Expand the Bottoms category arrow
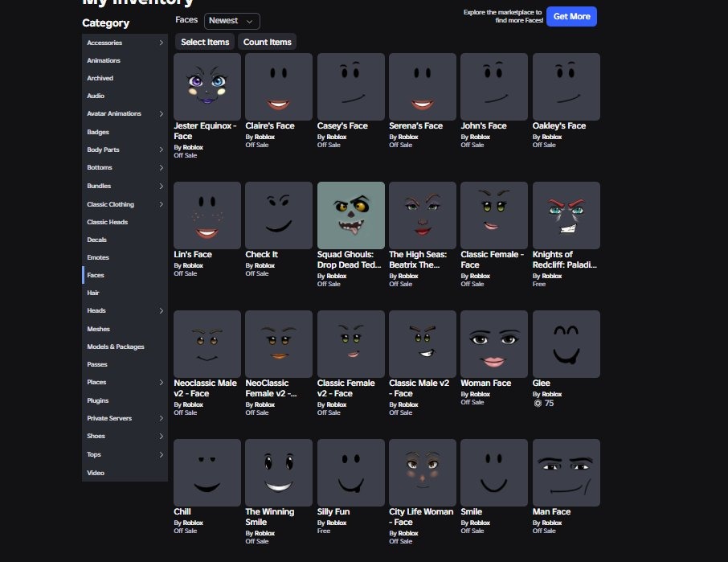The height and width of the screenshot is (562, 728). (161, 168)
